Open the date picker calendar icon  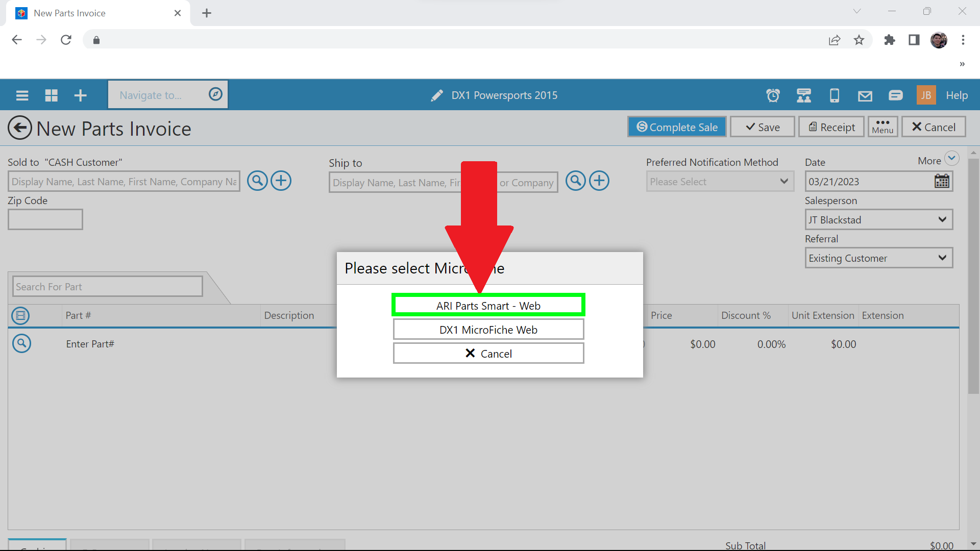(942, 181)
